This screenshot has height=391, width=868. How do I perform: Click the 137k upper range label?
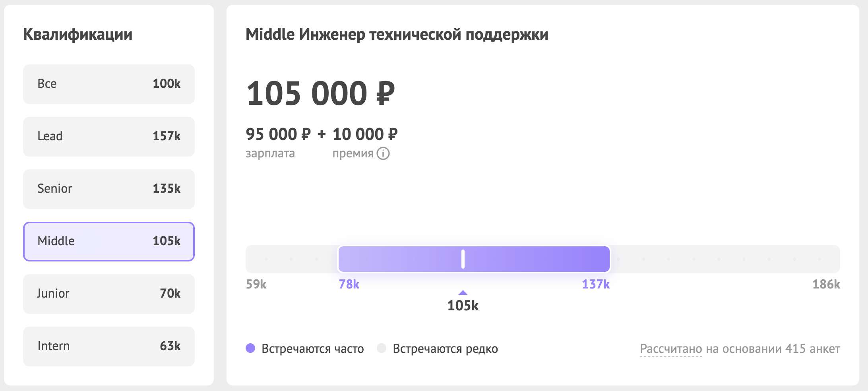point(595,284)
